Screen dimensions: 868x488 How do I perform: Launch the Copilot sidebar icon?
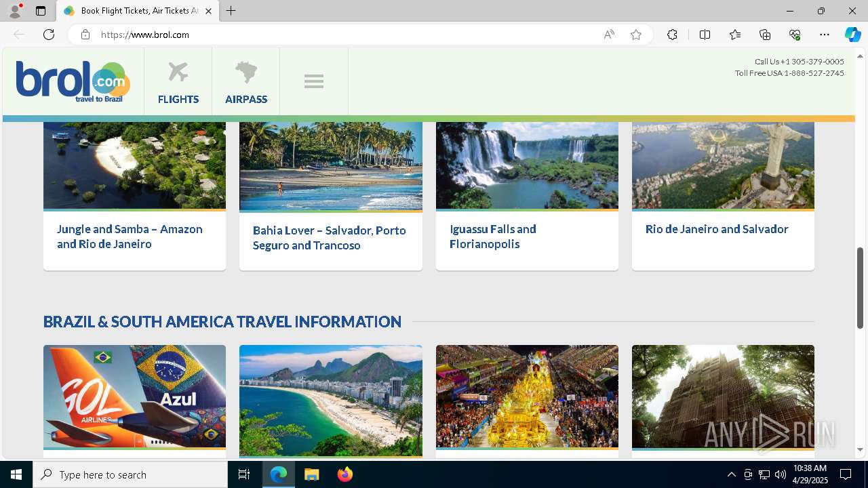(x=852, y=35)
